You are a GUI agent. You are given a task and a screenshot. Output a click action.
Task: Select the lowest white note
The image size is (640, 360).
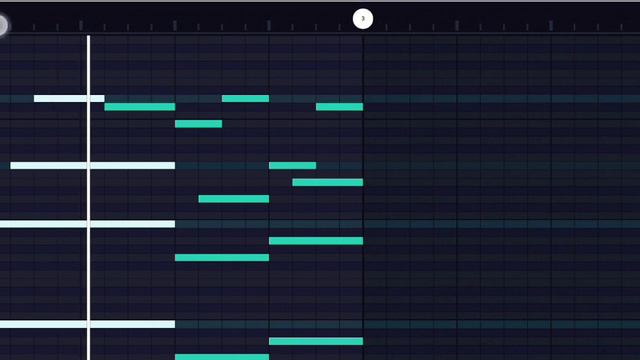coord(87,324)
